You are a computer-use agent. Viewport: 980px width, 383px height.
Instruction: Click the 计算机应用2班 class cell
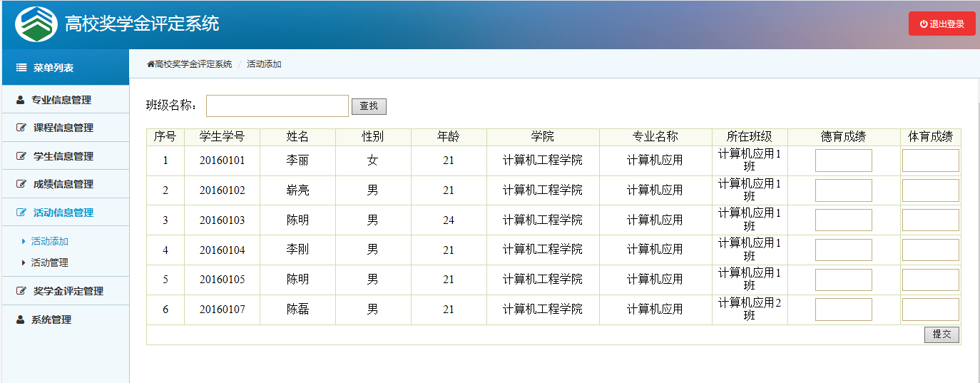click(750, 310)
